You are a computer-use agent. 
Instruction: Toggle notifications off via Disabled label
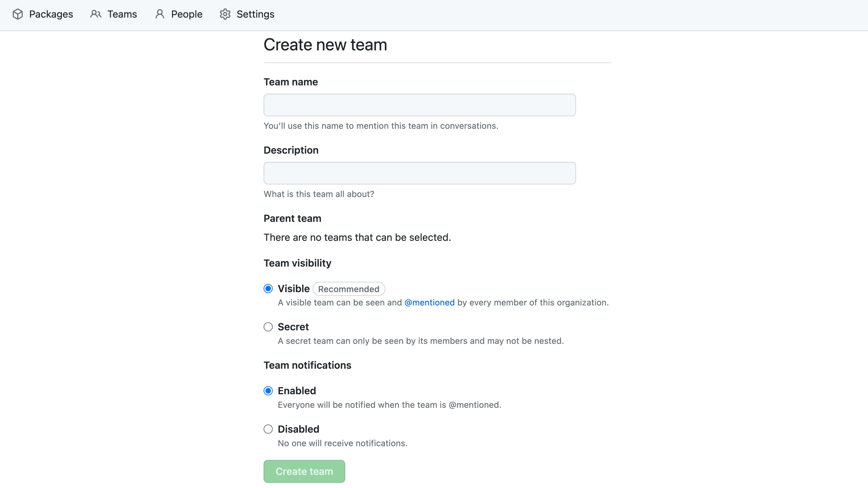(x=298, y=429)
